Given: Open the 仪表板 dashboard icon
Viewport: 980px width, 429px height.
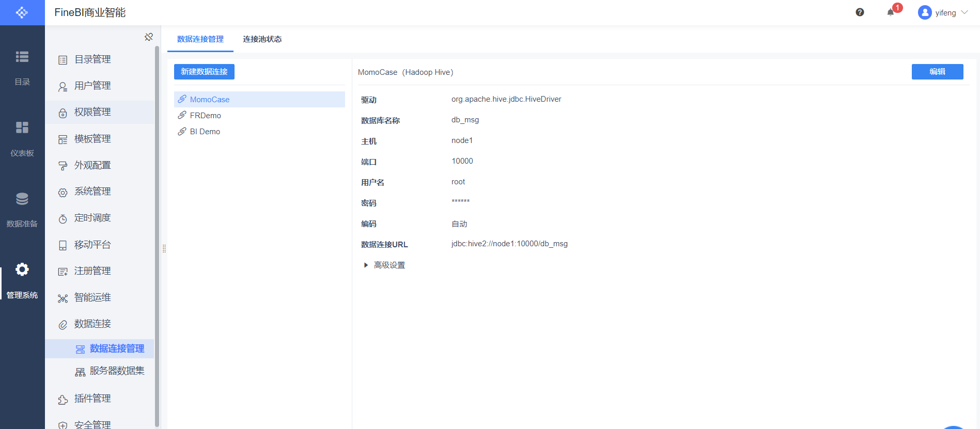Looking at the screenshot, I should click(x=22, y=128).
